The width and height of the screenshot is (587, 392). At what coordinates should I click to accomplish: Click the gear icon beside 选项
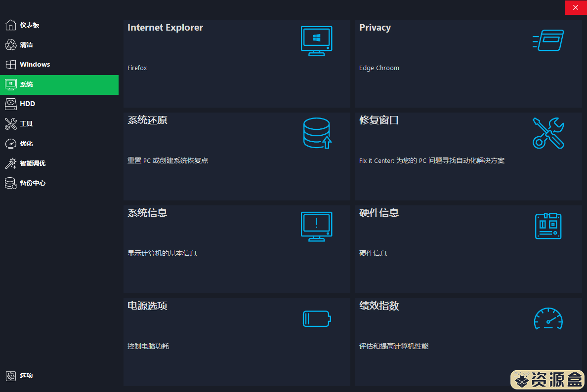point(10,376)
